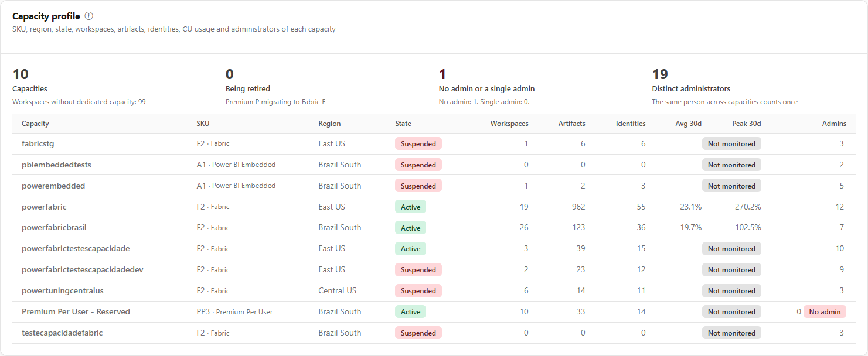Select the Identities column header
The height and width of the screenshot is (356, 868).
[x=631, y=124]
